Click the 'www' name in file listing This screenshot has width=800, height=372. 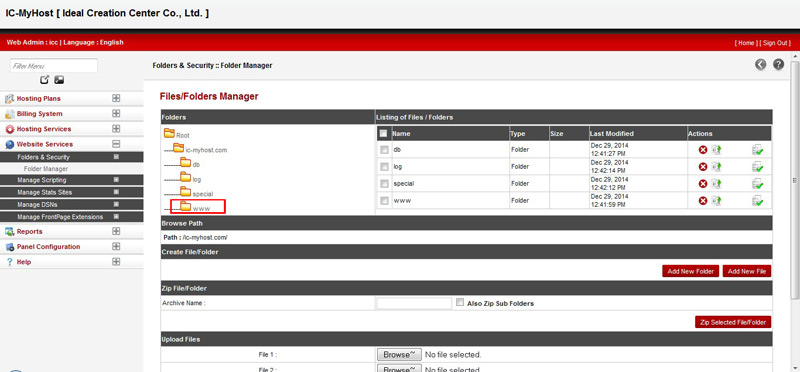[402, 201]
